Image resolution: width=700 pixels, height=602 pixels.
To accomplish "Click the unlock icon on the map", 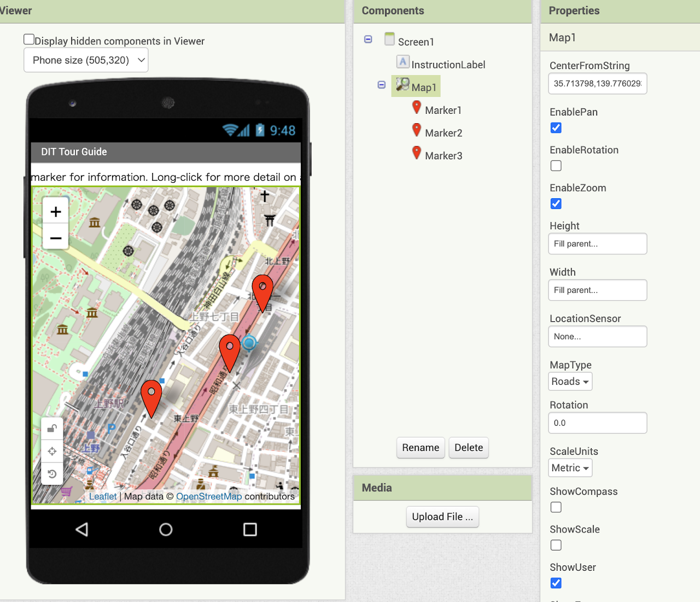I will [52, 429].
